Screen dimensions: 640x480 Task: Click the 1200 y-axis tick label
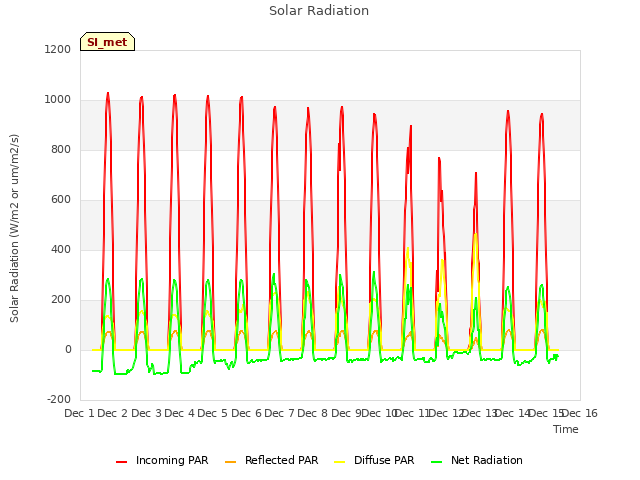click(x=58, y=49)
